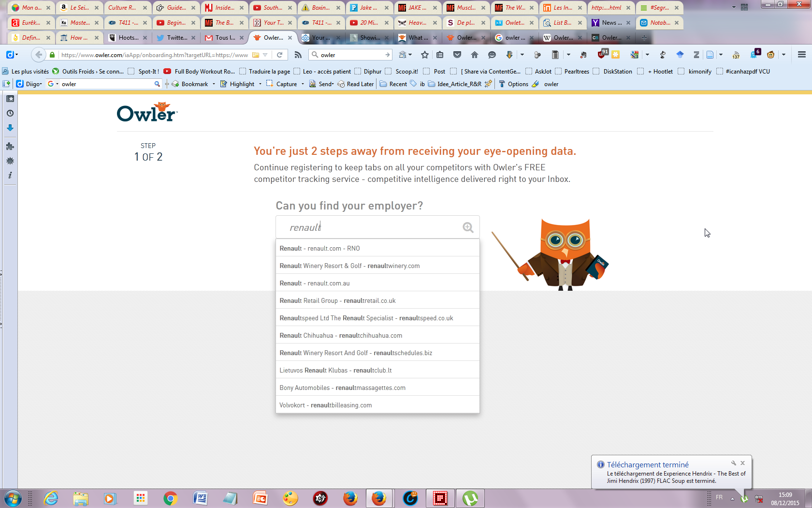Open the Recent folder in Diigo toolbar
The height and width of the screenshot is (508, 812).
pos(393,84)
